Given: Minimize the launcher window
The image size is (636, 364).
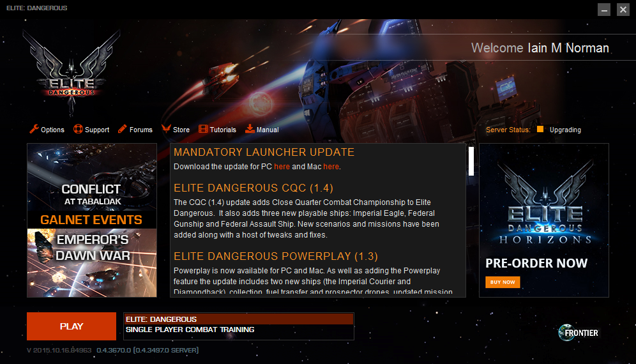Looking at the screenshot, I should [x=604, y=10].
